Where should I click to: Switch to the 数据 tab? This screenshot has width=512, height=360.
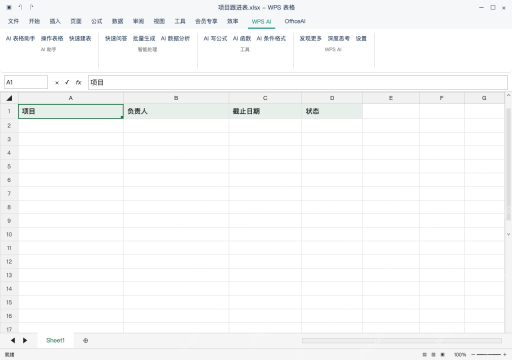(x=118, y=21)
